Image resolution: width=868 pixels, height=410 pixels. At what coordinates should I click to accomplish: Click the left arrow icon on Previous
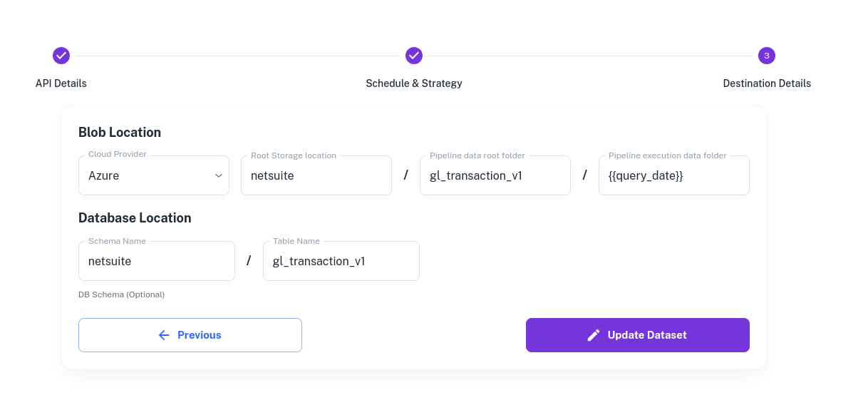pyautogui.click(x=164, y=335)
